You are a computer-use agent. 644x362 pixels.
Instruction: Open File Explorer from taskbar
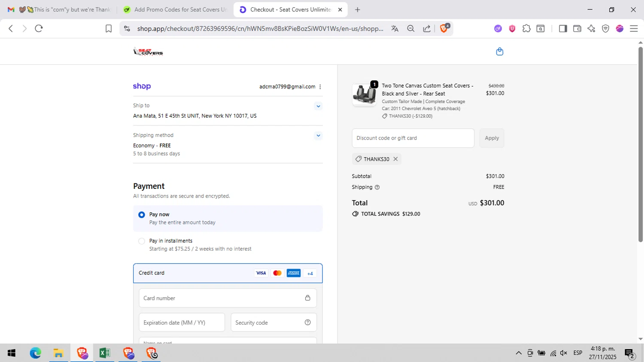pyautogui.click(x=58, y=353)
